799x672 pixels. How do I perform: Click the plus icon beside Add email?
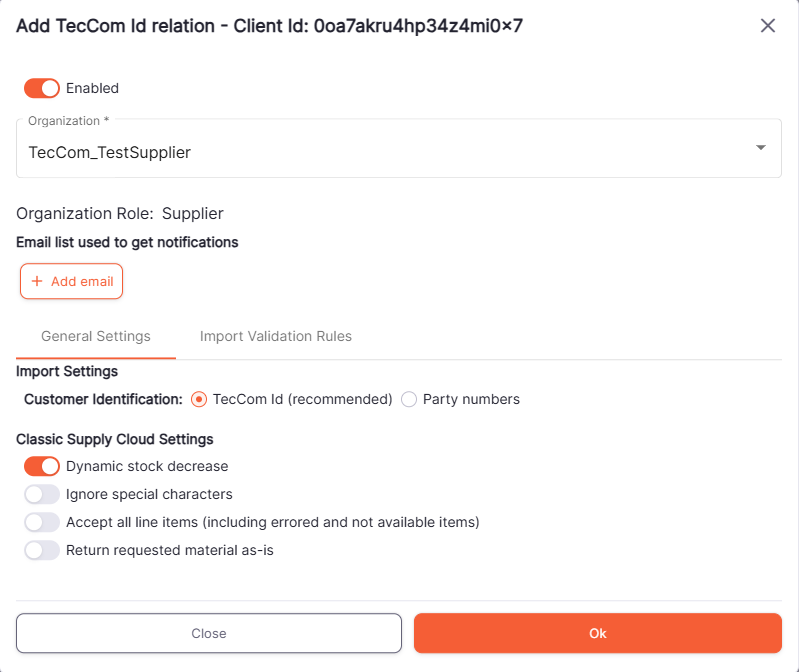37,282
